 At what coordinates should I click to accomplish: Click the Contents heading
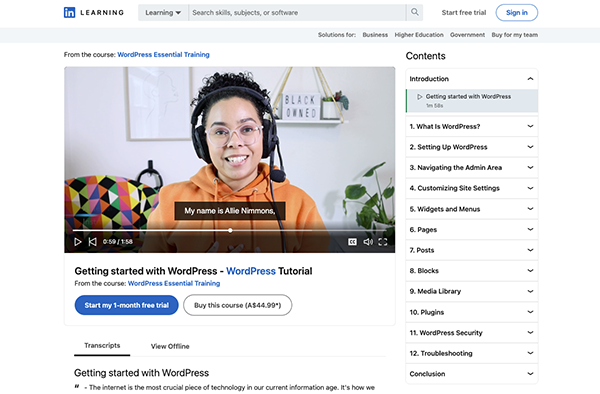(426, 56)
